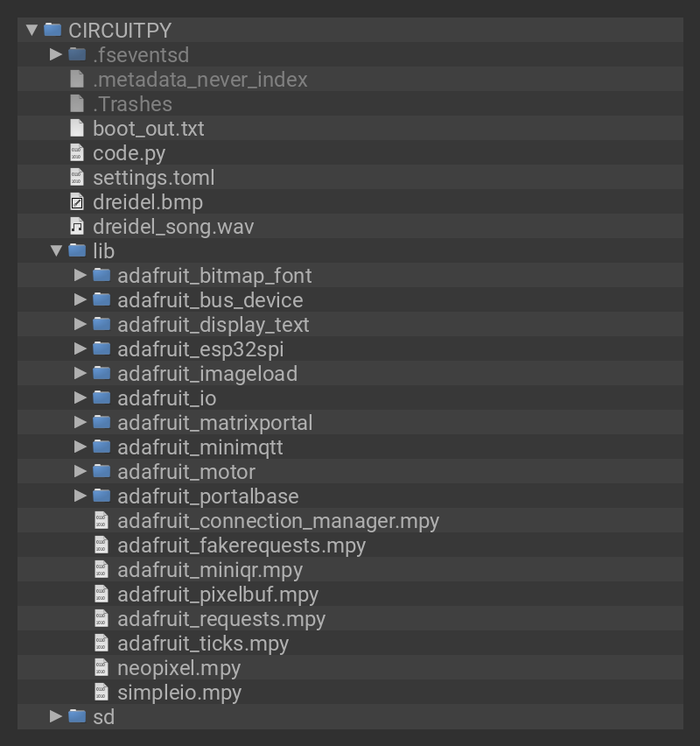
Task: Click the dreidel_song.wav audio file icon
Action: pos(77,227)
